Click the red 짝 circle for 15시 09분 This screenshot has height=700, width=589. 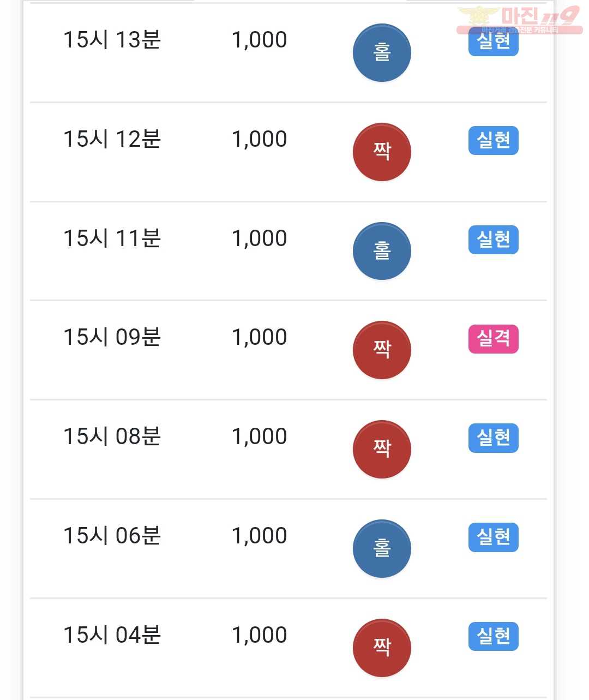(382, 350)
